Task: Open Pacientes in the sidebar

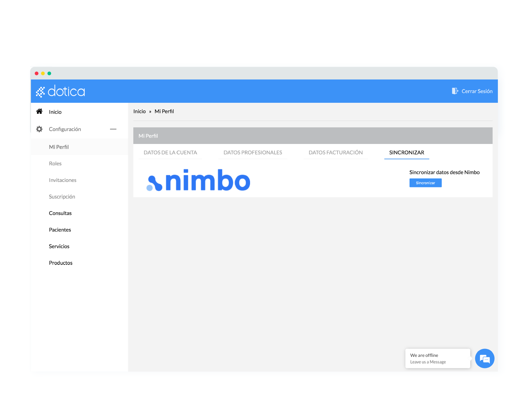Action: point(60,230)
